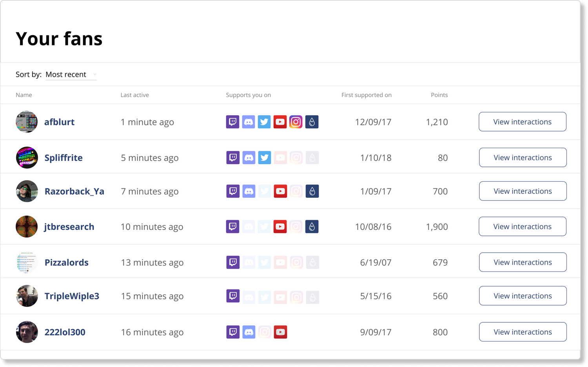Viewport: 588px width, 367px height.
Task: Click the YouTube icon in afblurt's row
Action: pyautogui.click(x=280, y=122)
